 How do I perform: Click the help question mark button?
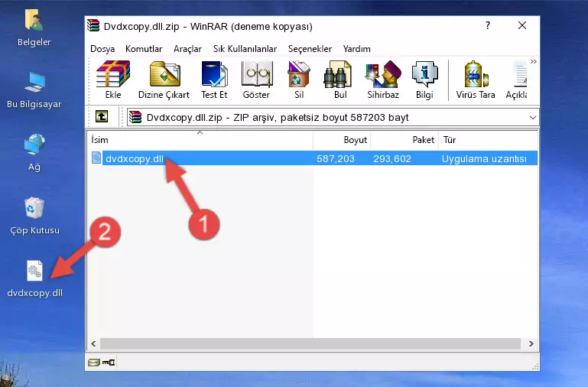click(488, 25)
